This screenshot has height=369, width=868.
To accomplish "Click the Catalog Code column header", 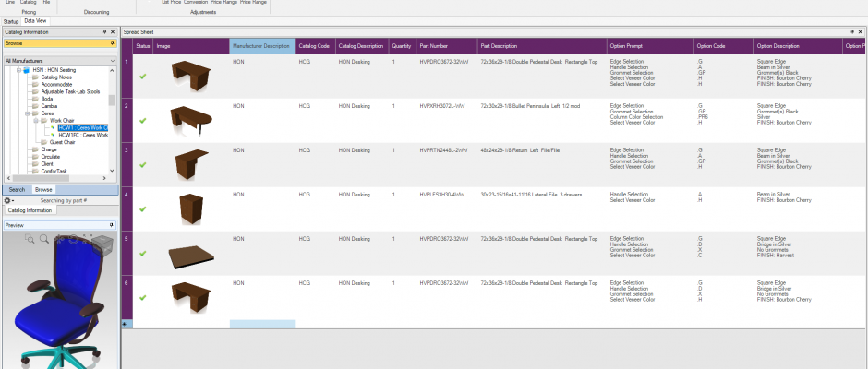I will [x=315, y=46].
